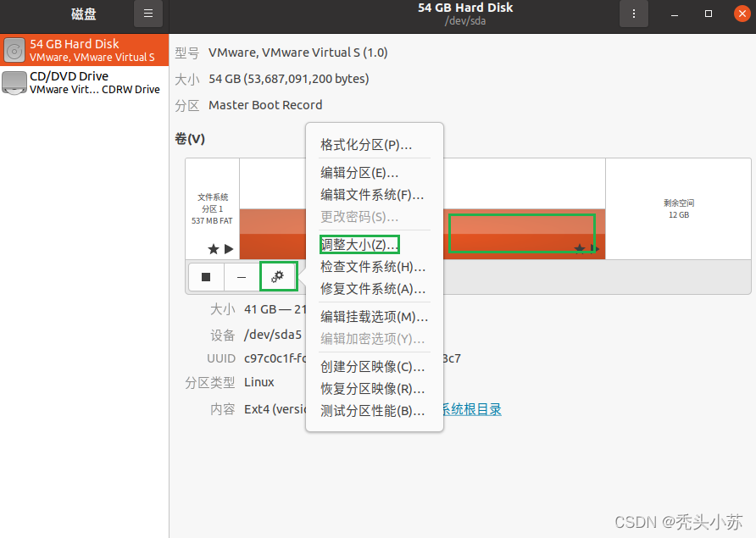756x538 pixels.
Task: Choose 修复文件系统(A)… menu entry
Action: pyautogui.click(x=373, y=289)
